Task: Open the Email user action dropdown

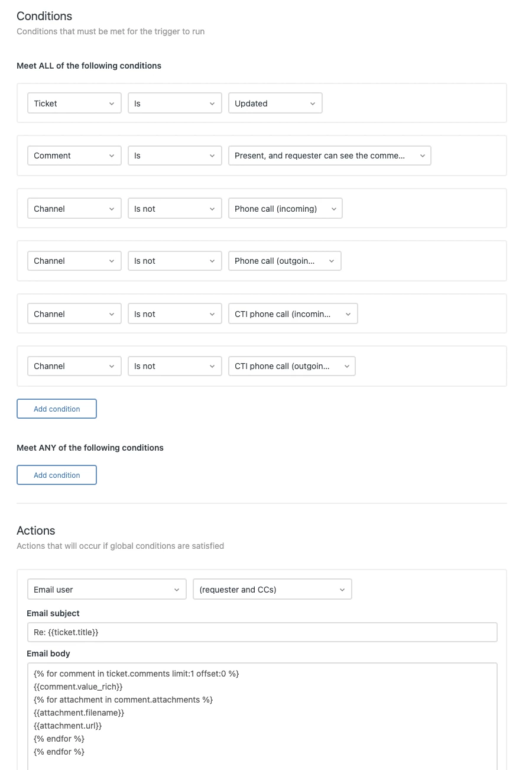Action: (106, 590)
